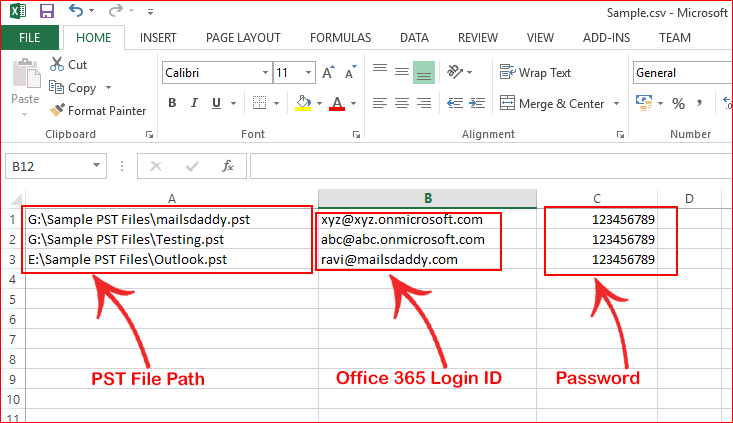Apply yellow Fill Color bucket
The width and height of the screenshot is (733, 423).
(303, 103)
